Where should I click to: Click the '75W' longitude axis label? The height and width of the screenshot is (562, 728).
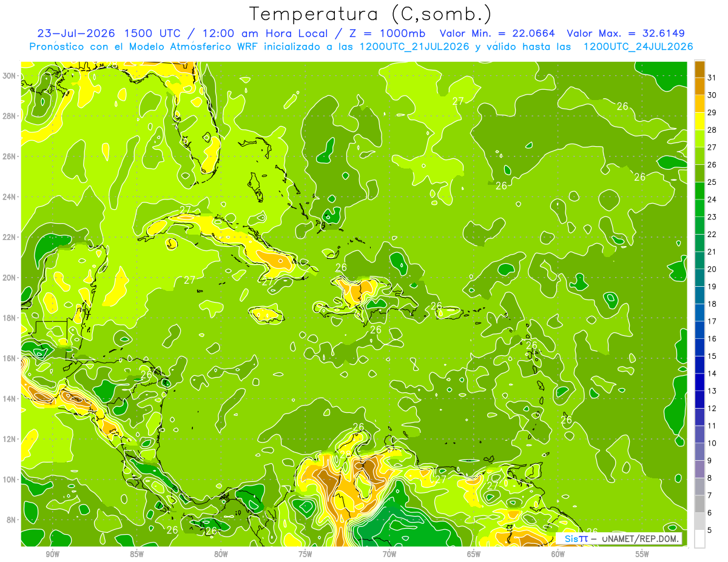coord(305,554)
